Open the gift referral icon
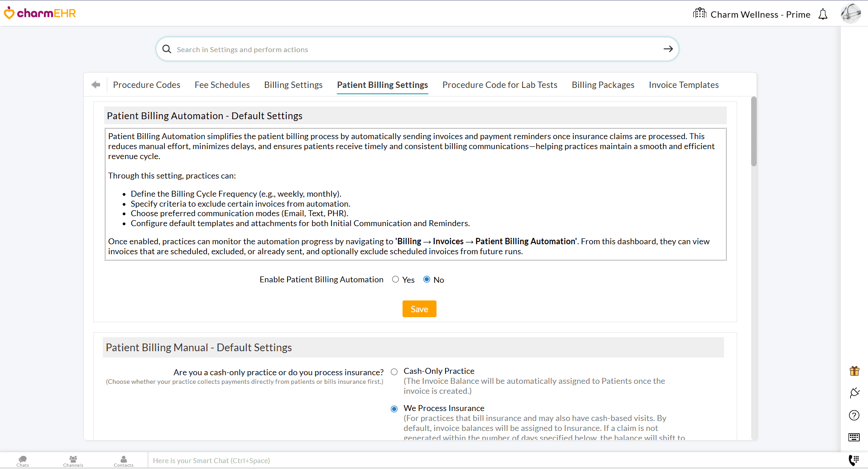 click(x=854, y=371)
